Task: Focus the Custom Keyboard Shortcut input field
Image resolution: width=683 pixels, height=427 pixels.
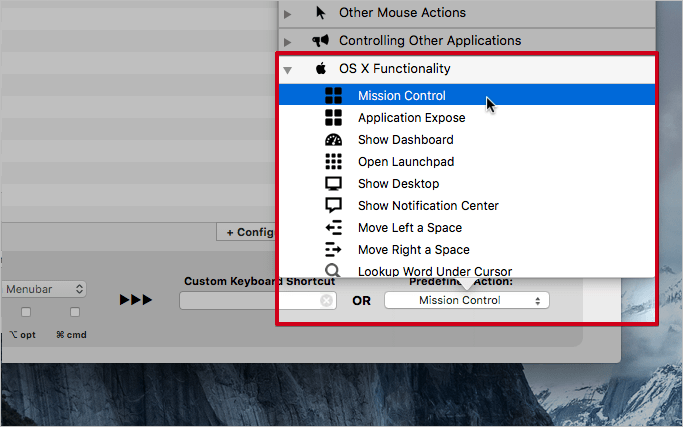Action: click(257, 301)
